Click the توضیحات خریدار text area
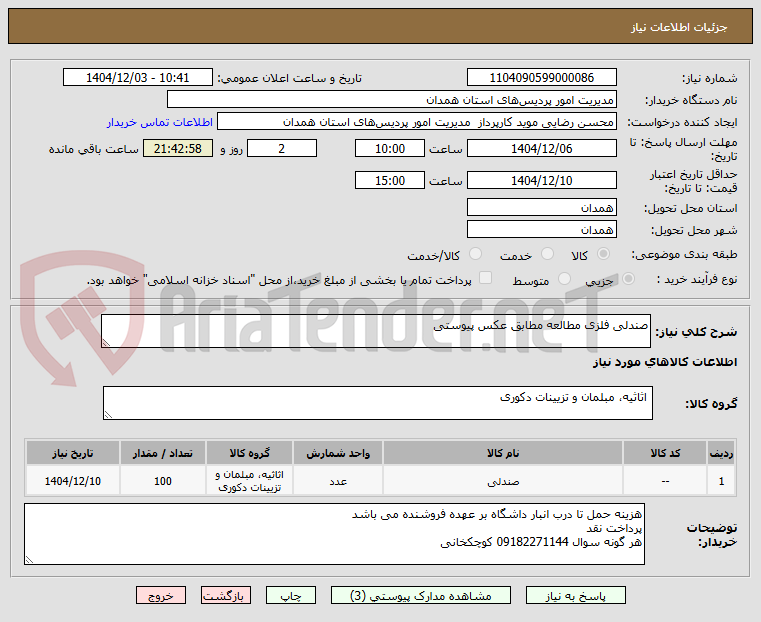Viewport: 761px width, 622px height. [x=334, y=534]
